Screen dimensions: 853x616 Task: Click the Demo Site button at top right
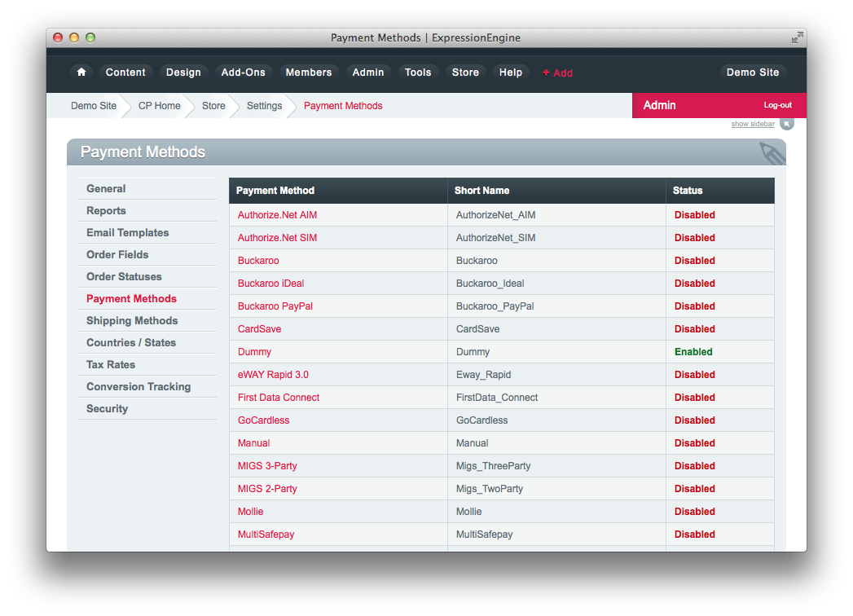[x=752, y=73]
